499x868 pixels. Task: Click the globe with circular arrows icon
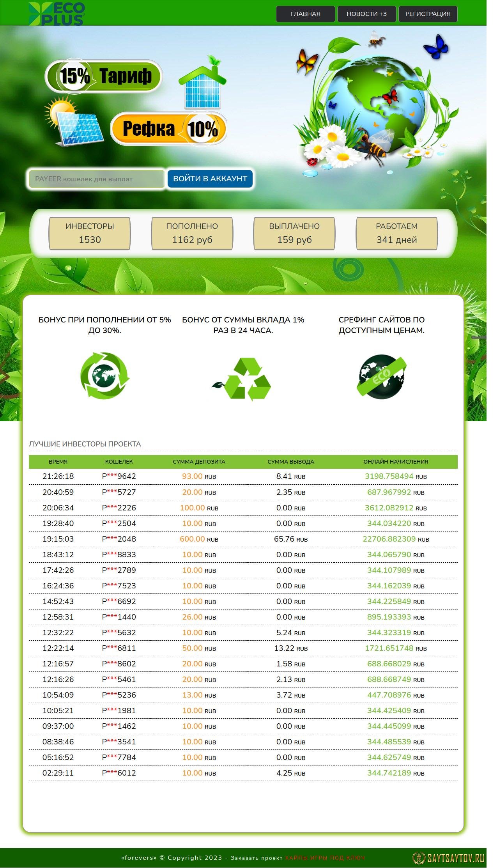click(105, 376)
